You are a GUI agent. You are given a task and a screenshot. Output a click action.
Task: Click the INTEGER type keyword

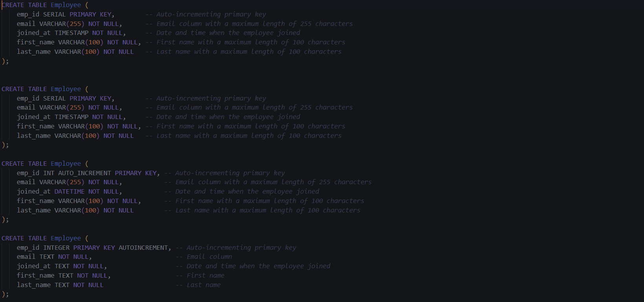tap(56, 248)
